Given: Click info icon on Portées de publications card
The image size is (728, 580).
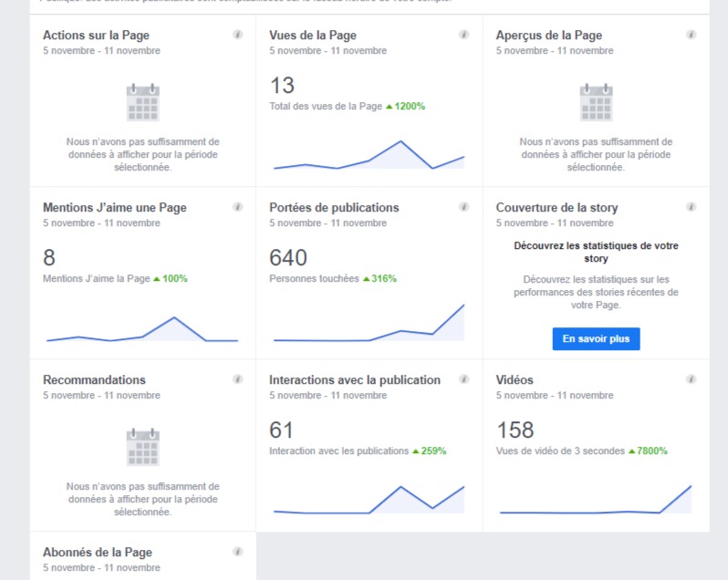Looking at the screenshot, I should (x=463, y=207).
